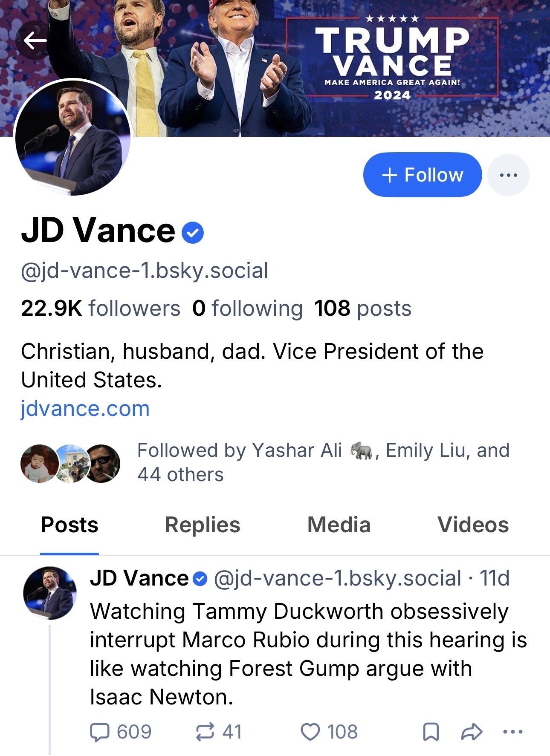The width and height of the screenshot is (550, 756).
Task: Follow the JD Vance account
Action: coord(422,175)
